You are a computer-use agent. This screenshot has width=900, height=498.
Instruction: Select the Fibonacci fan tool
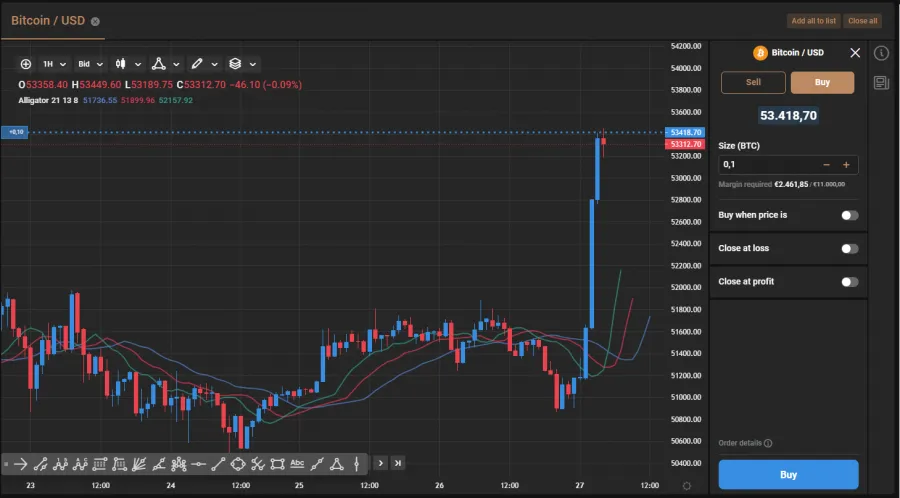coord(139,464)
